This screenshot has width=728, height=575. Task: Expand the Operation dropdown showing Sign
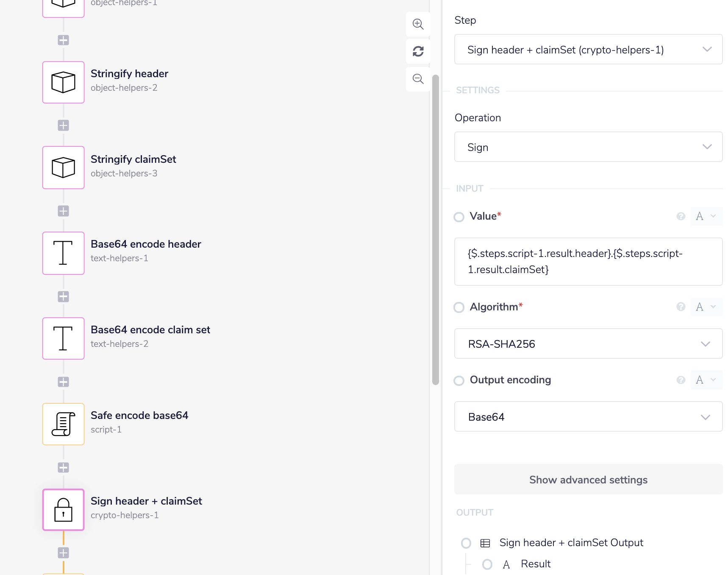(588, 147)
